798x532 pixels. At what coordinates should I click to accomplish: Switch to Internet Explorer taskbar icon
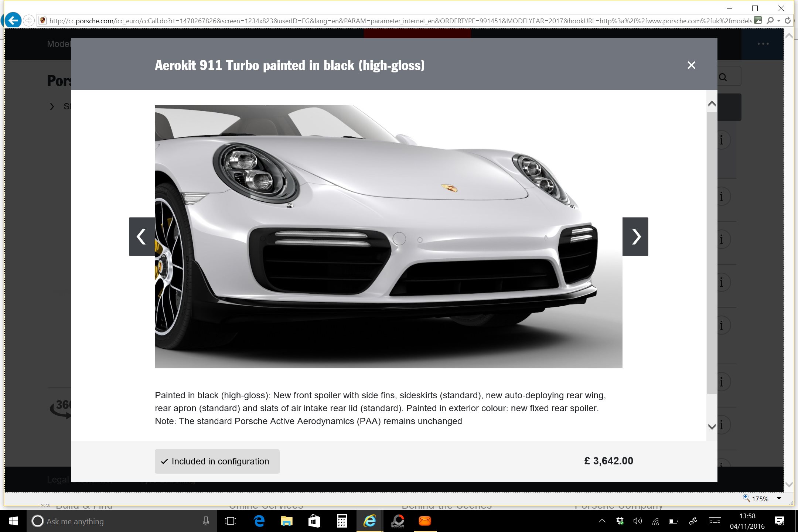pos(369,521)
